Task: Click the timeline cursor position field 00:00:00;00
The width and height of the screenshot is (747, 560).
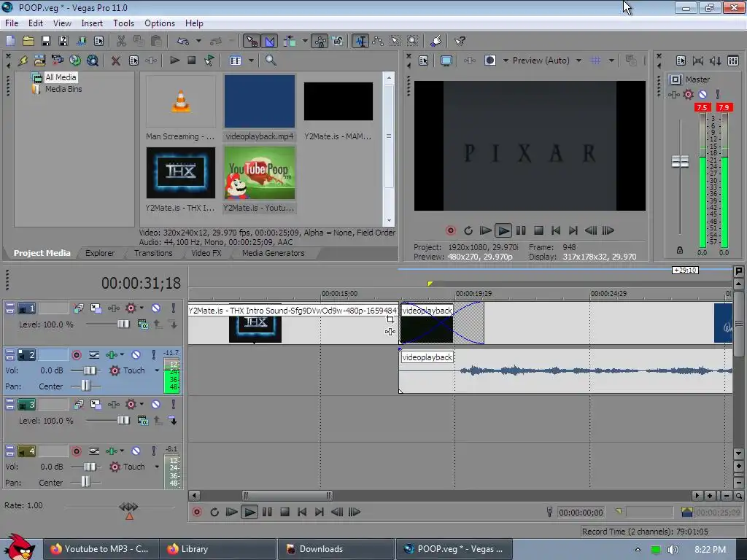Action: pos(581,513)
